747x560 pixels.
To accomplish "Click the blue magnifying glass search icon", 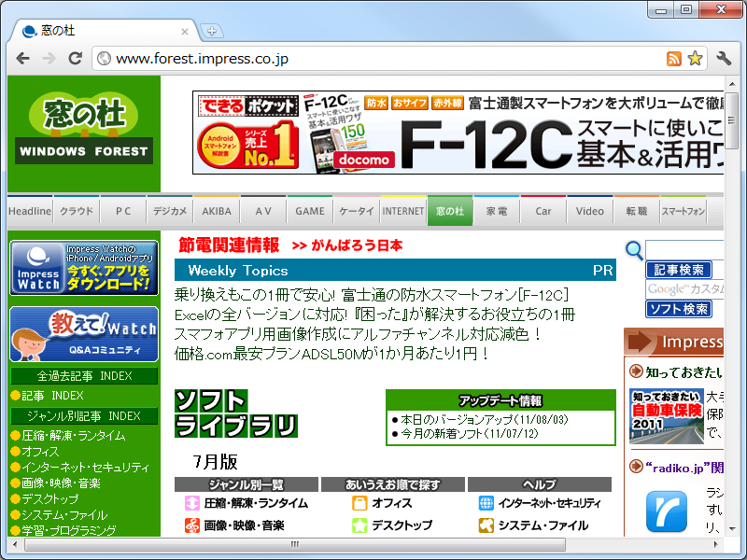I will 634,250.
